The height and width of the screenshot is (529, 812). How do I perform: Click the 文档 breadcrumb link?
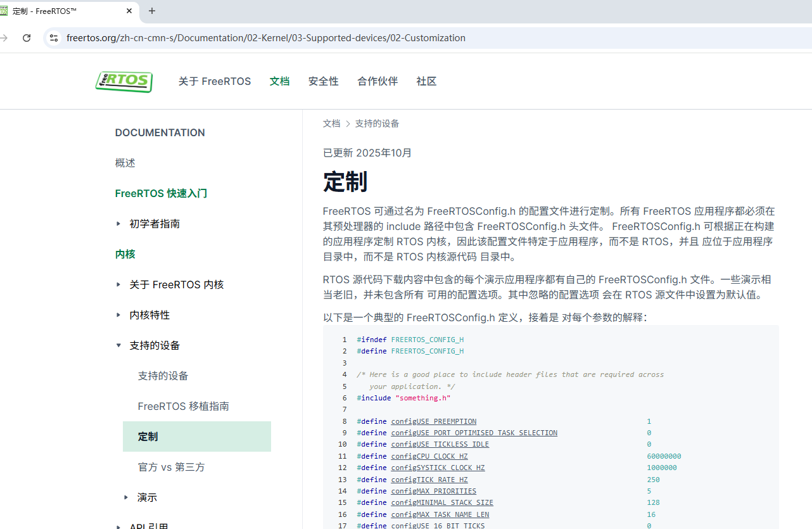pos(331,124)
